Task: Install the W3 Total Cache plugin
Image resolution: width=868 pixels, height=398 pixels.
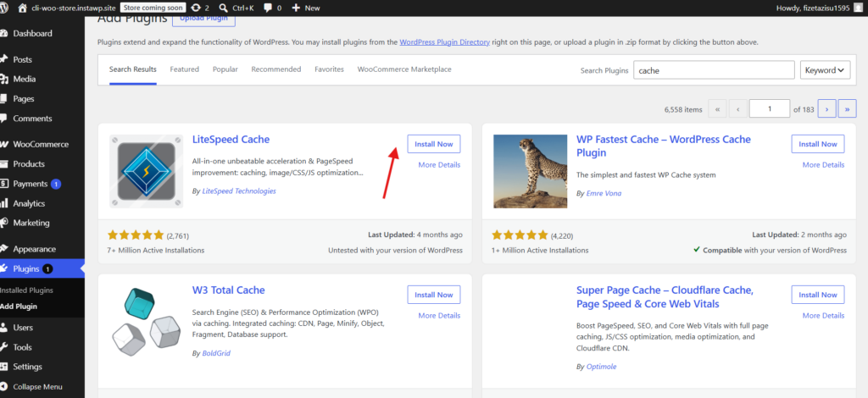Action: (x=434, y=295)
